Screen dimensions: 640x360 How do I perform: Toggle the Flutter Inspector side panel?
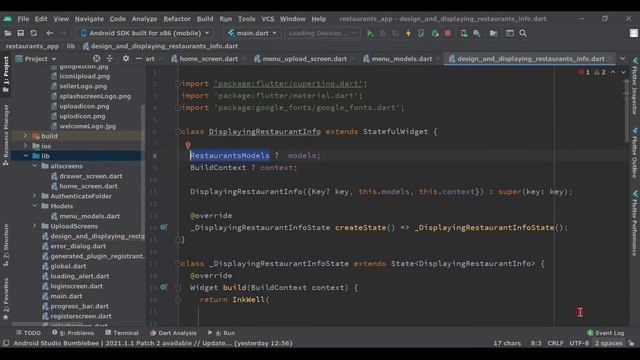click(x=635, y=87)
